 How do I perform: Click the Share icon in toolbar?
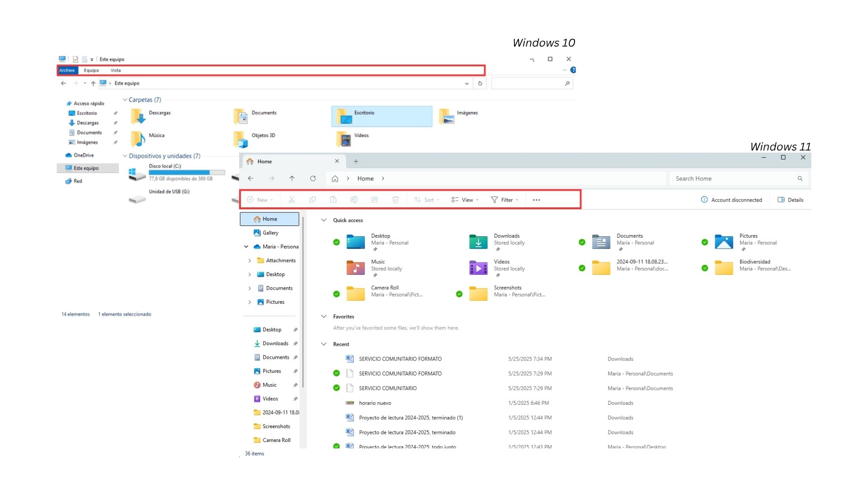coord(375,200)
